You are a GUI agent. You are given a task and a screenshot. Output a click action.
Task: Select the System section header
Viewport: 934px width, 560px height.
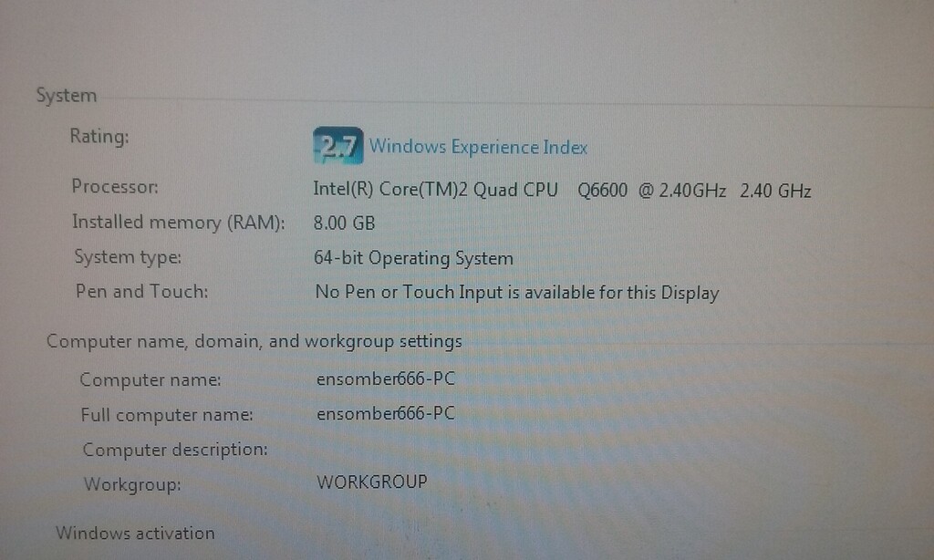point(67,95)
